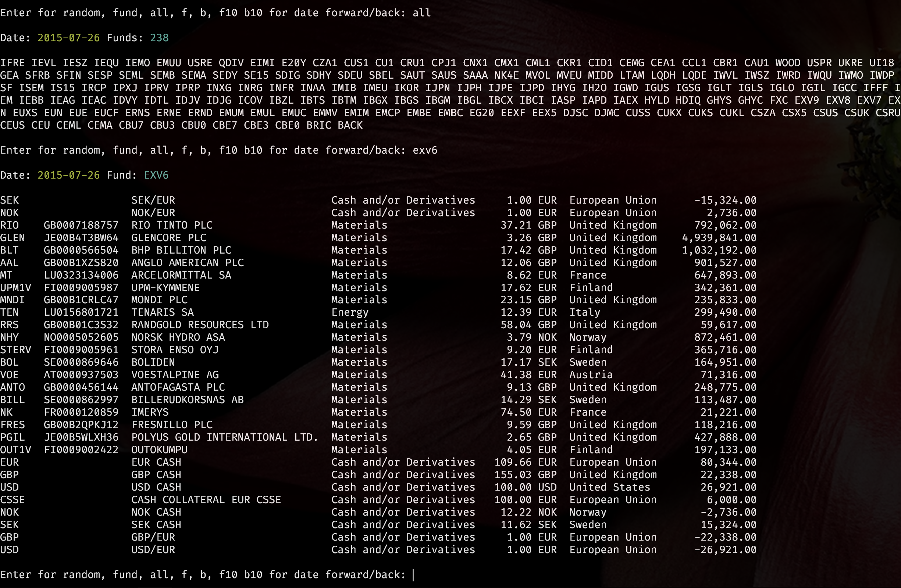This screenshot has height=588, width=901.
Task: Click the active prompt input at bottom
Action: pos(414,575)
